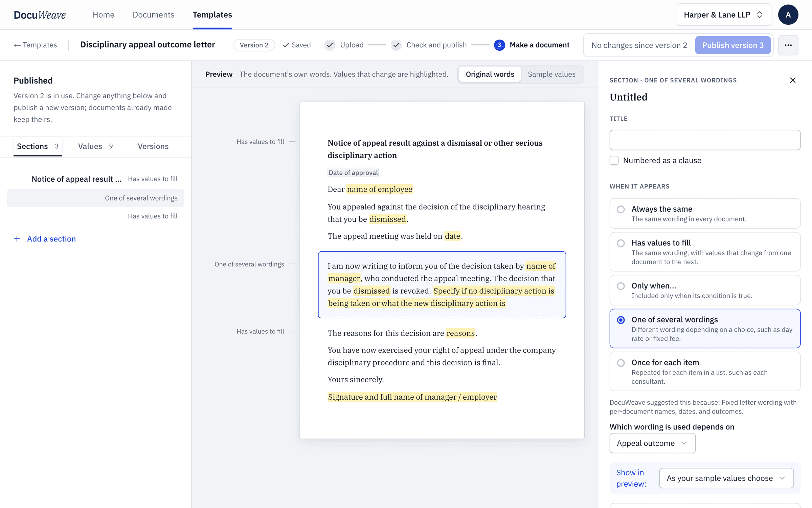Switch to the Versions tab
This screenshot has width=812, height=508.
[153, 146]
